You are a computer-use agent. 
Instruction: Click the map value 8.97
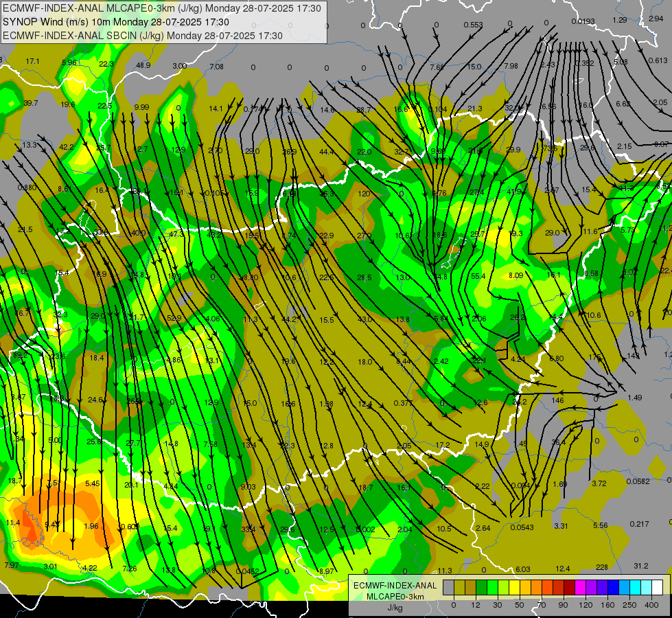tap(327, 571)
